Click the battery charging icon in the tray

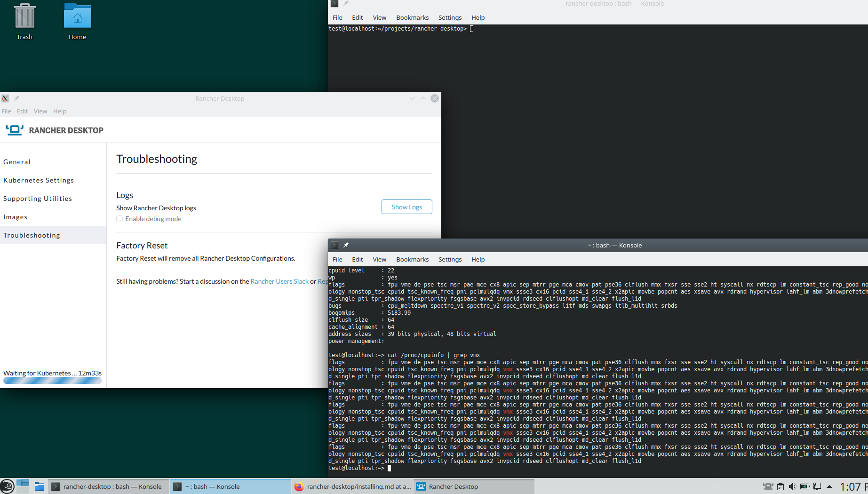click(x=805, y=486)
